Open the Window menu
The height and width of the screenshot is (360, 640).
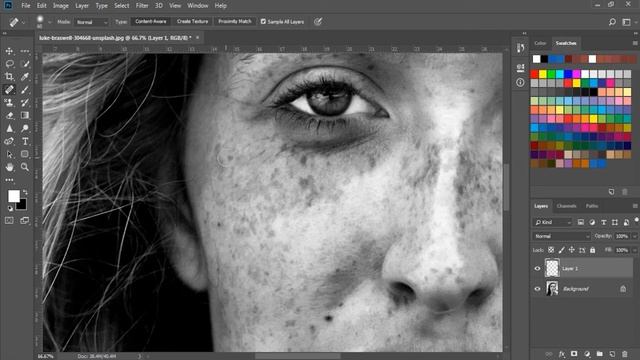click(198, 6)
